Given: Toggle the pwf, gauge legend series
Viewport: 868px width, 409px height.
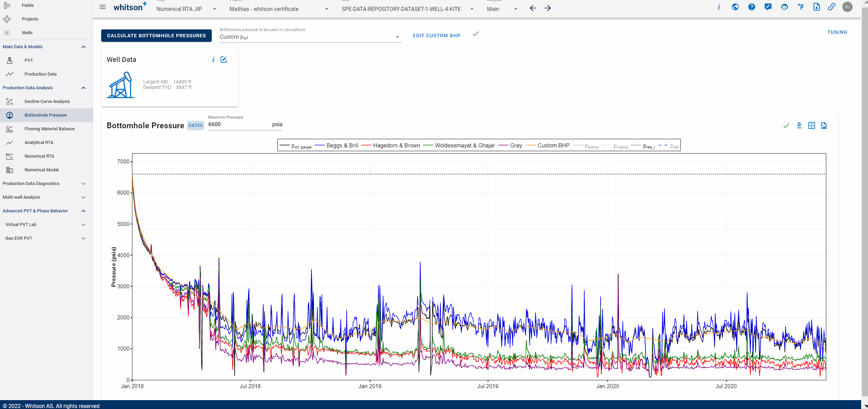Looking at the screenshot, I should [295, 146].
